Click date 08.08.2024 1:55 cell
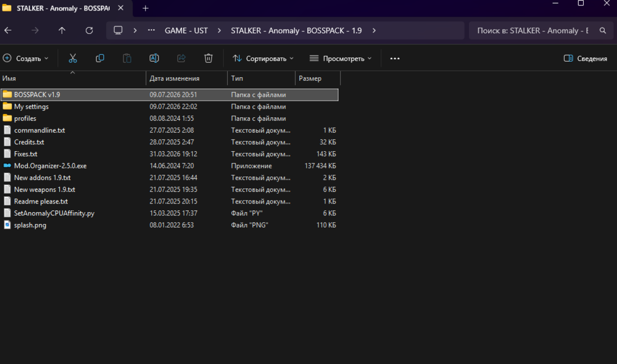 tap(172, 118)
